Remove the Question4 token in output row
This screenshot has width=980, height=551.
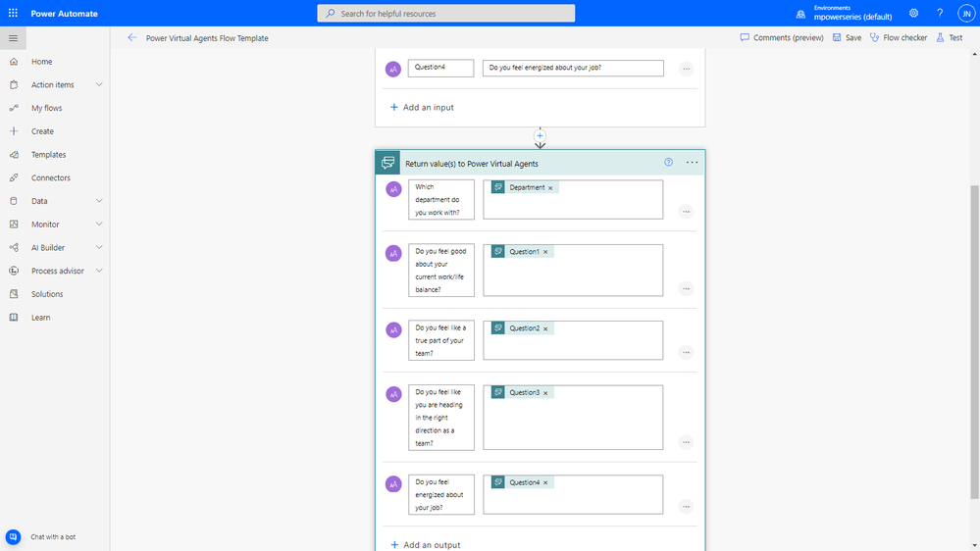point(545,483)
